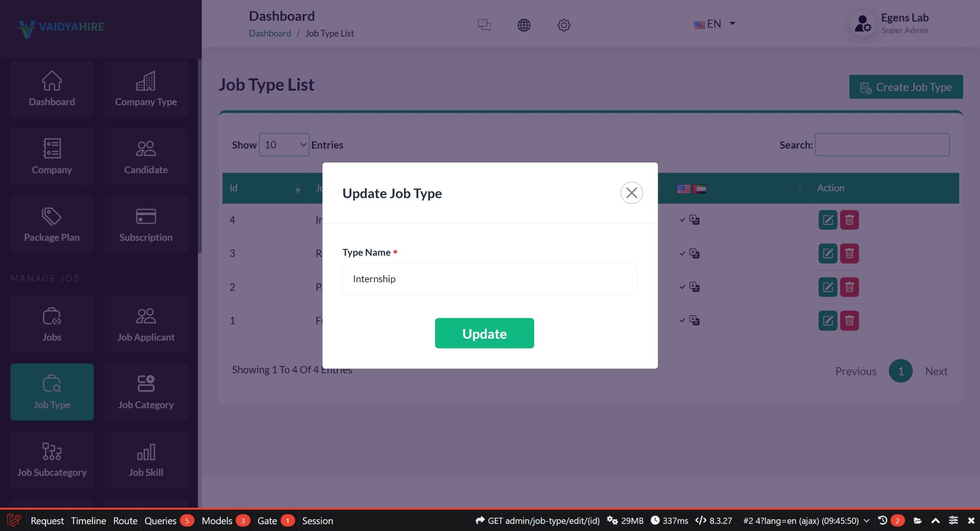This screenshot has width=980, height=531.
Task: Open the settings gear icon
Action: pos(563,25)
